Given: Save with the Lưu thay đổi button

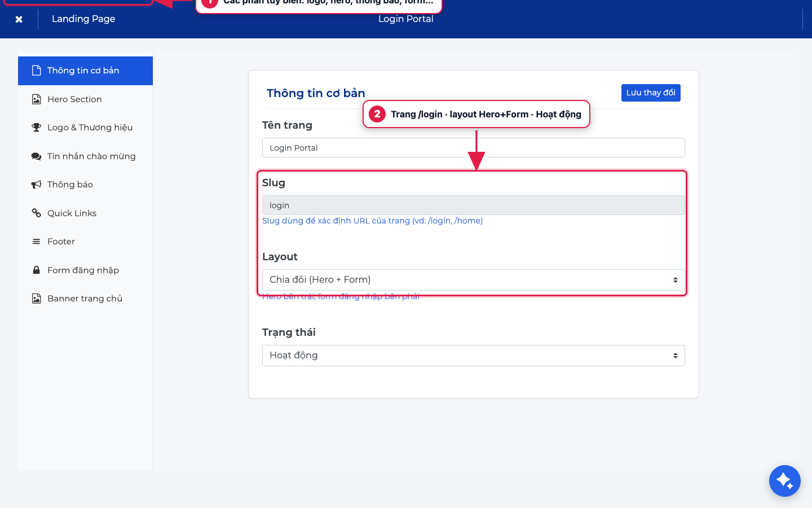Looking at the screenshot, I should [651, 93].
